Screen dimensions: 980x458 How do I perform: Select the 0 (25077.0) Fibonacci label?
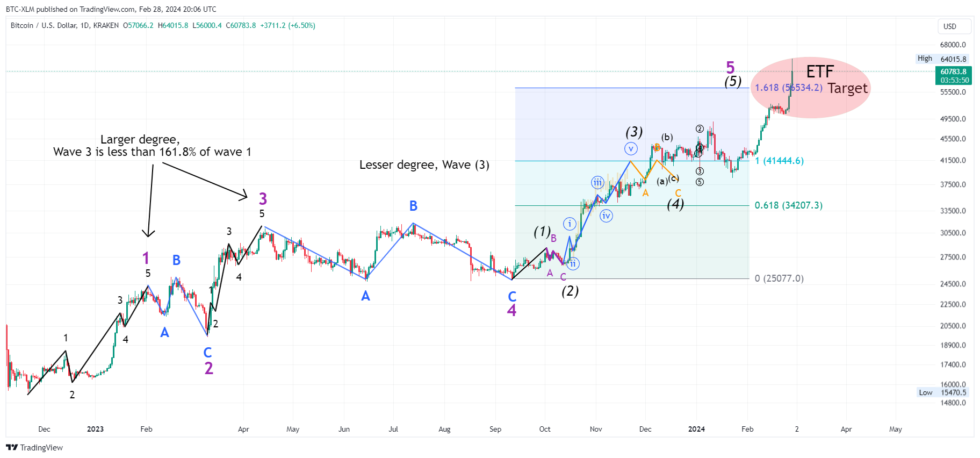[779, 278]
